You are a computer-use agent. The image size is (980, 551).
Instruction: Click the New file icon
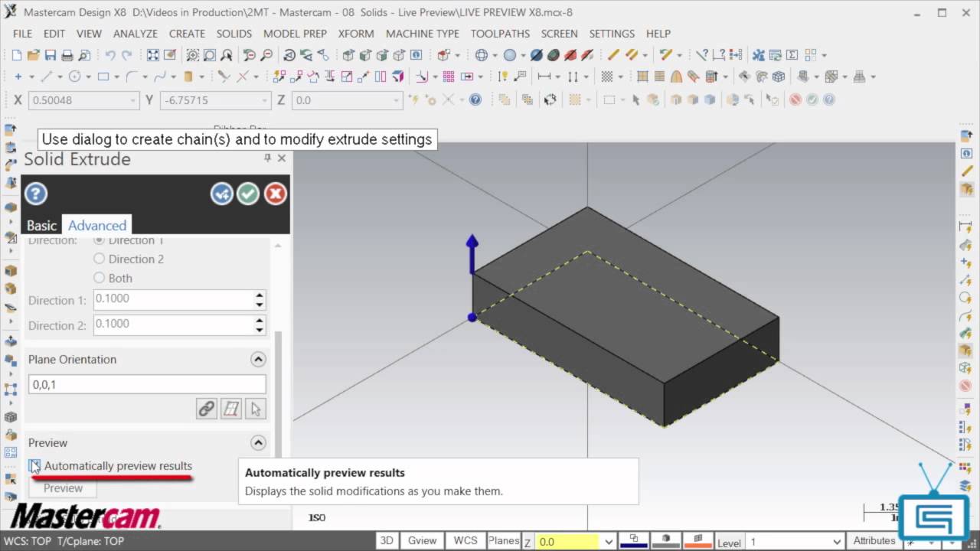tap(17, 55)
